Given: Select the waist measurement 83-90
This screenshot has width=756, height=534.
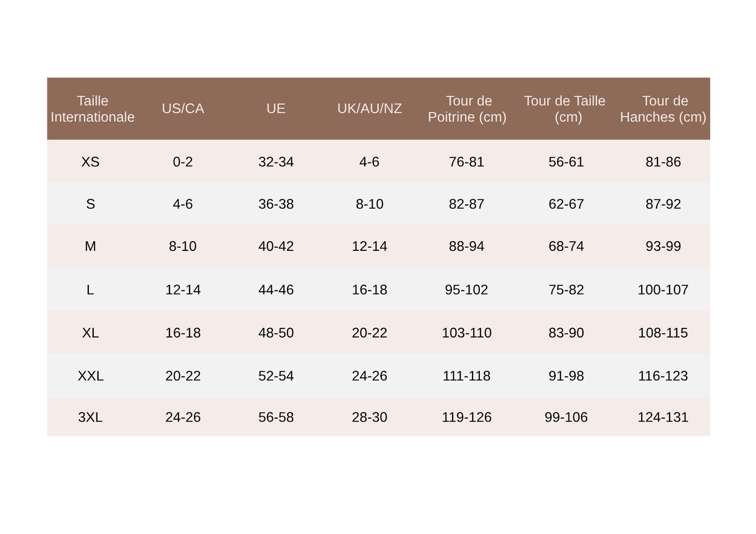Looking at the screenshot, I should pos(566,333).
